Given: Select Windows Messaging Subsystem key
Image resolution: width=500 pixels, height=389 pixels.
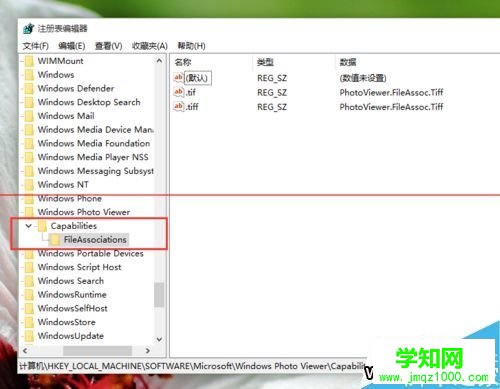Looking at the screenshot, I should (x=96, y=171).
